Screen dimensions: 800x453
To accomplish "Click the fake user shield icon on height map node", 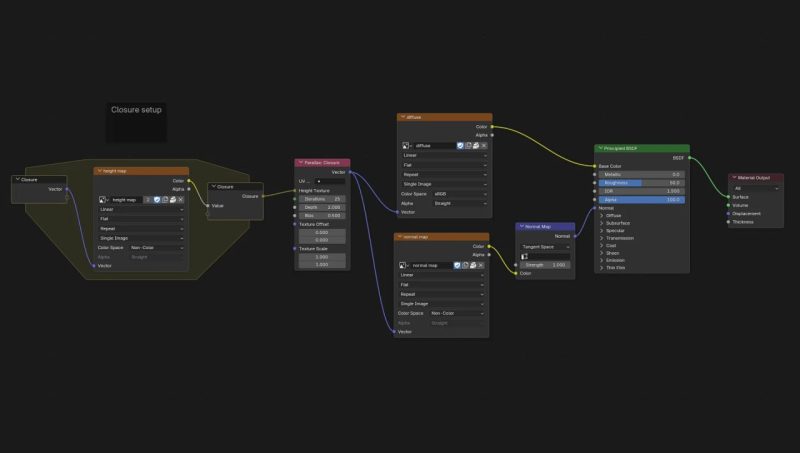I will point(157,199).
